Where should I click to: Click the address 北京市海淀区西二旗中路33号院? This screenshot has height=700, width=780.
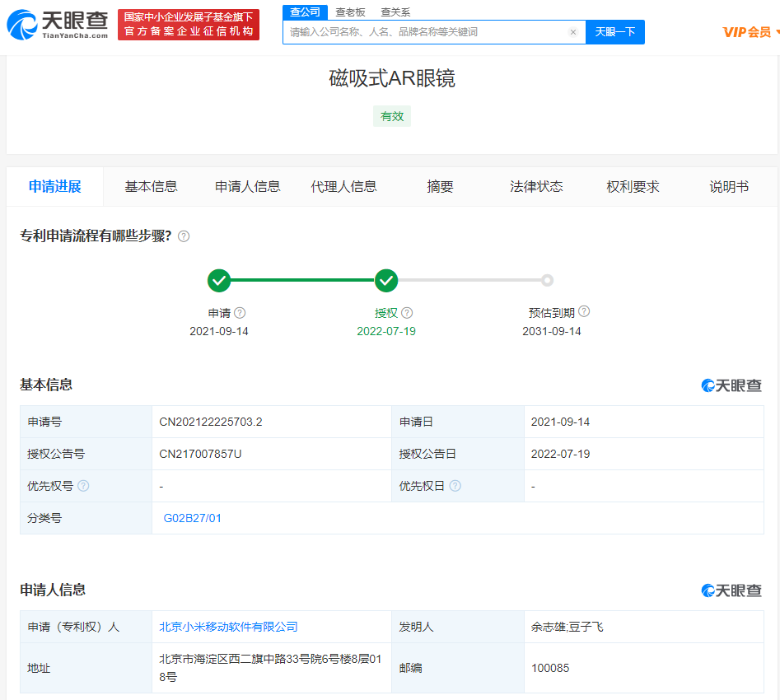tap(270, 668)
